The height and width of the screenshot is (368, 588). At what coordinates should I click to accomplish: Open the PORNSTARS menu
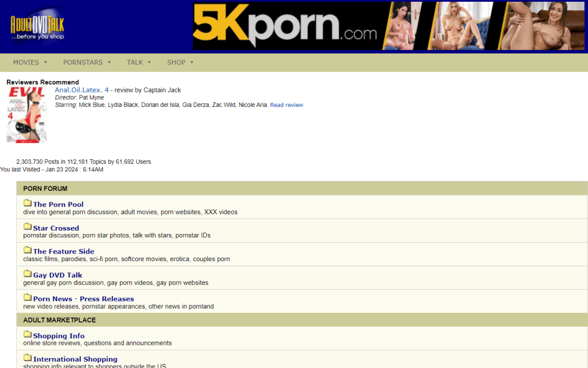(83, 62)
